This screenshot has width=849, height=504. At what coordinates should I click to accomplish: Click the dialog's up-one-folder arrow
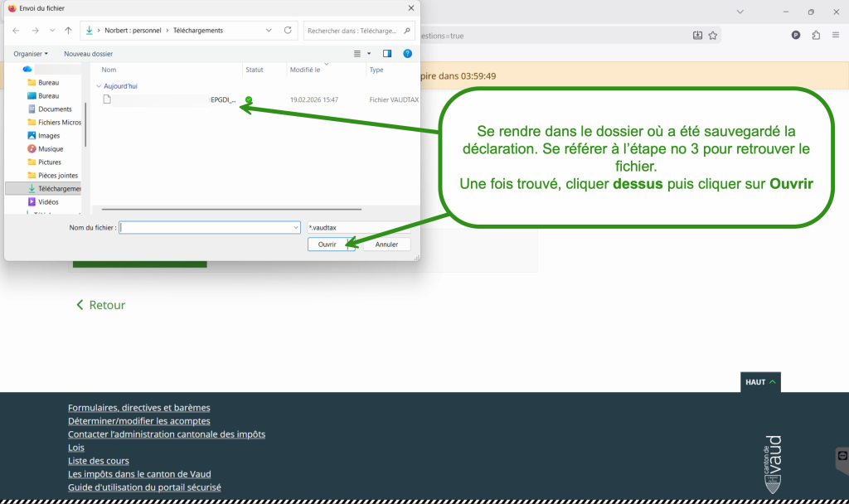(x=68, y=30)
